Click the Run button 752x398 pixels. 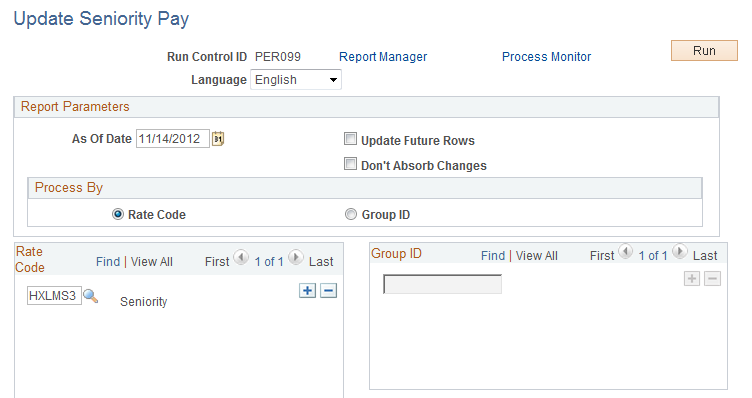(704, 51)
